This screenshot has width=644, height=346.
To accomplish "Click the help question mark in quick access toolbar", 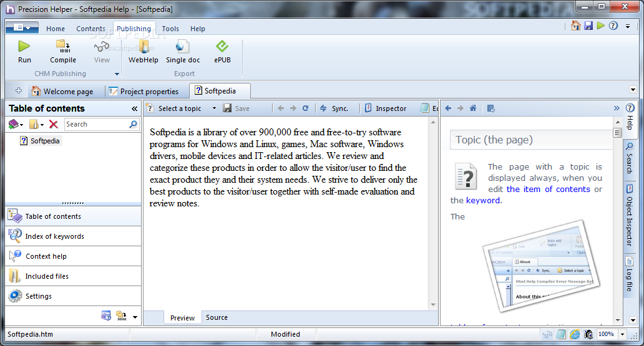I will pos(613,26).
